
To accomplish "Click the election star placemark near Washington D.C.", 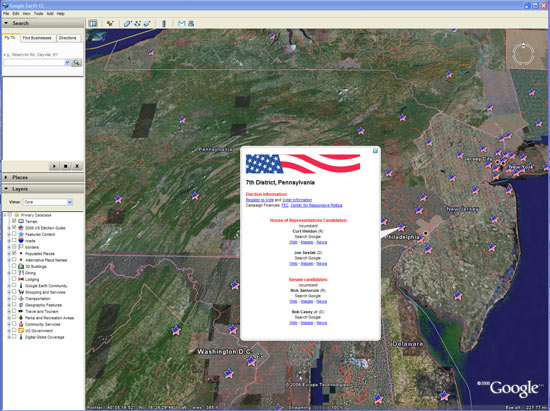I will [x=251, y=361].
